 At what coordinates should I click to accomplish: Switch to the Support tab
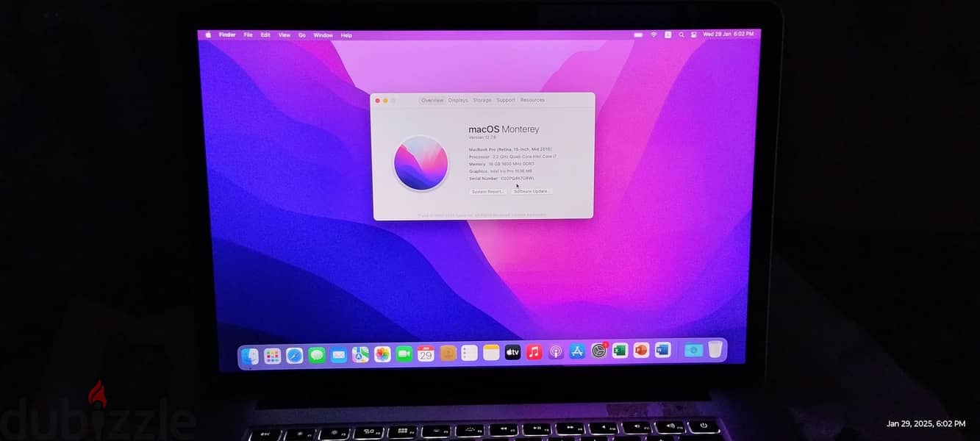click(x=506, y=100)
